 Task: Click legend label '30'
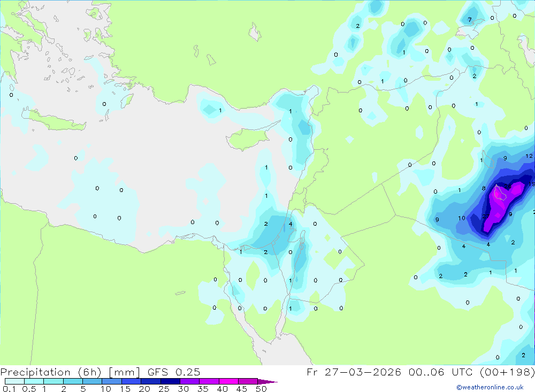tap(183, 389)
